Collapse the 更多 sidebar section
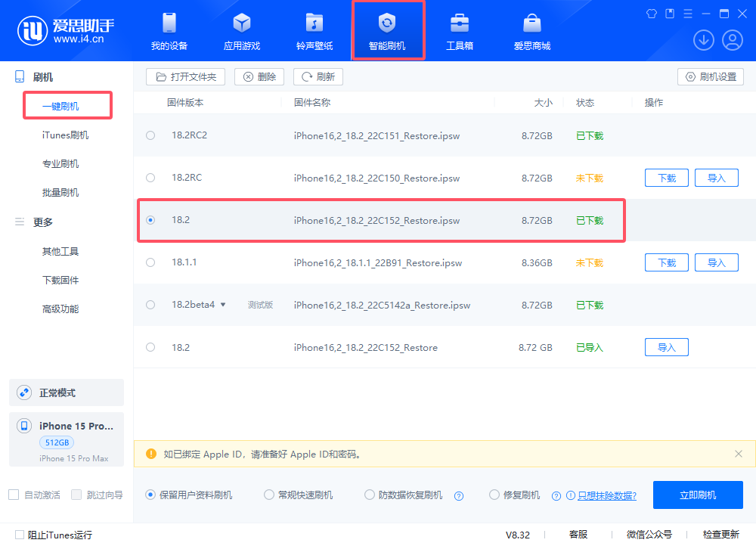Screen dimensions: 756x546 (43, 222)
